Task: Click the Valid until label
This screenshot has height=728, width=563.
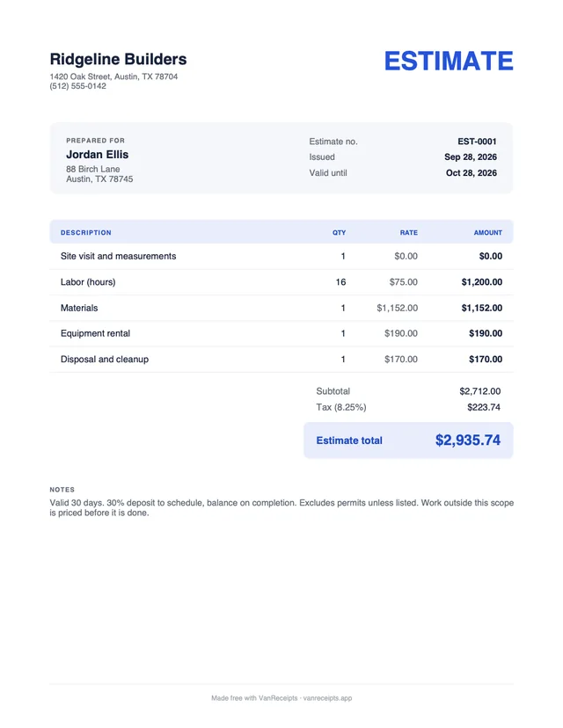Action: point(328,172)
